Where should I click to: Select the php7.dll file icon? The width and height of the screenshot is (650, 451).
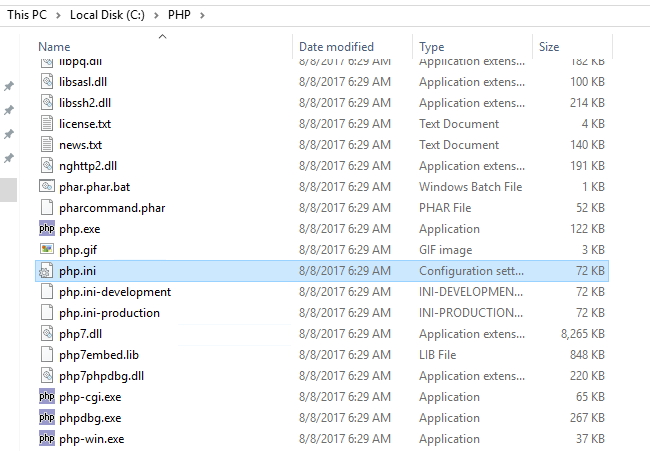coord(47,334)
